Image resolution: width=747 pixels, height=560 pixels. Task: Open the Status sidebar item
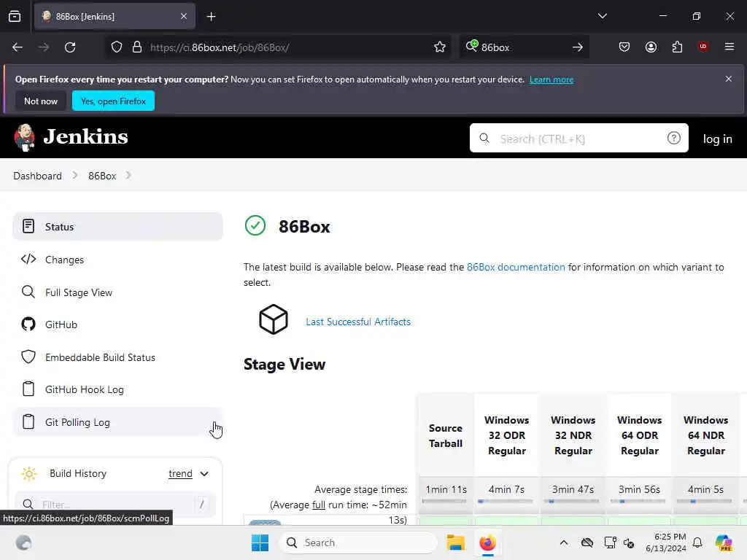[x=117, y=227]
